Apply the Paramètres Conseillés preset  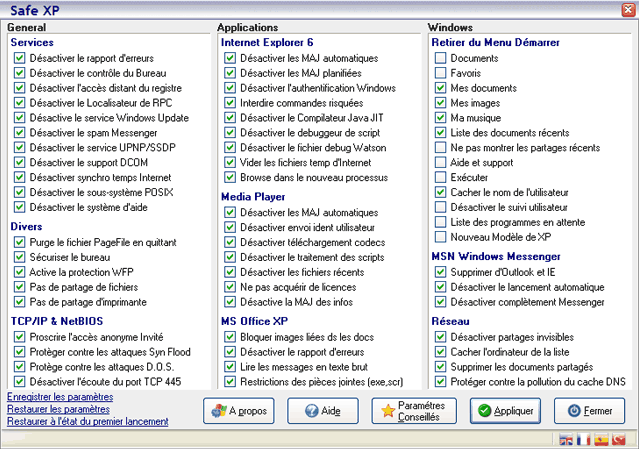pos(414,411)
